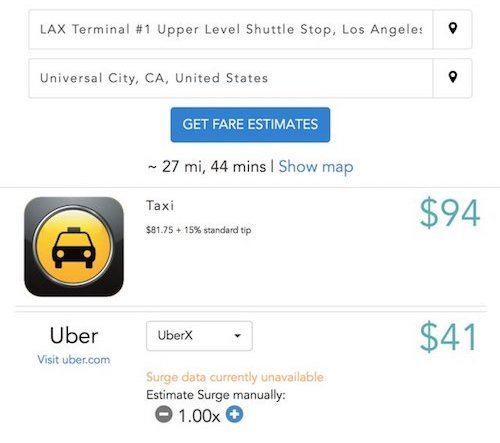Click the destination location pin icon
This screenshot has height=443, width=500.
click(x=452, y=77)
